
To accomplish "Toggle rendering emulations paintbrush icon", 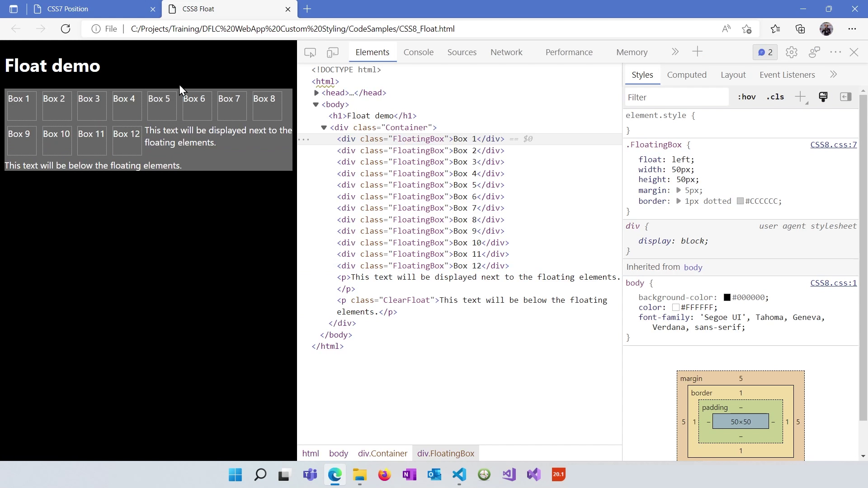I will point(823,97).
